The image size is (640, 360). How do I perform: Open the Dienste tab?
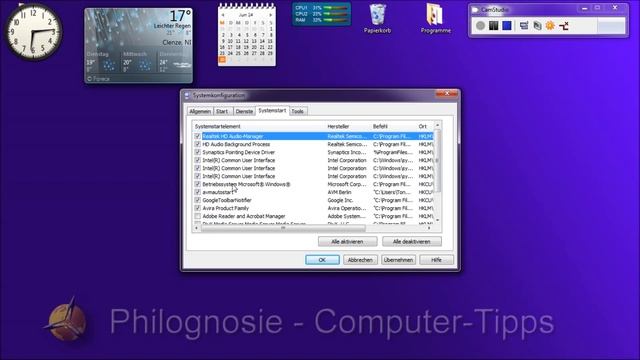coord(244,111)
